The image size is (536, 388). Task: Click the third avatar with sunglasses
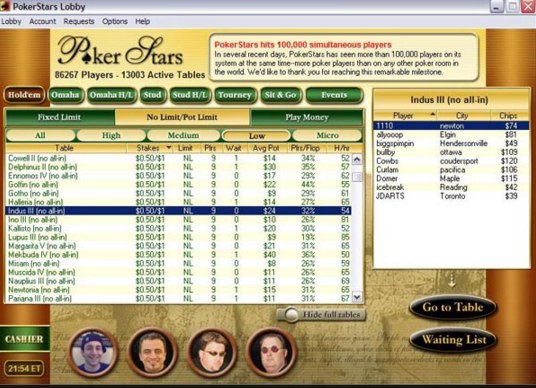coord(212,352)
